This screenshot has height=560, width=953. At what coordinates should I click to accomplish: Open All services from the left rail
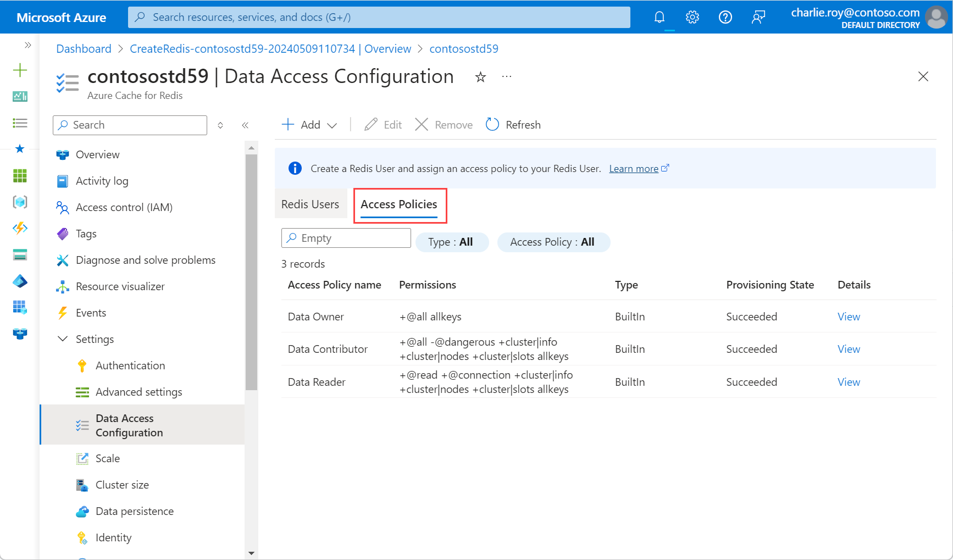[20, 123]
